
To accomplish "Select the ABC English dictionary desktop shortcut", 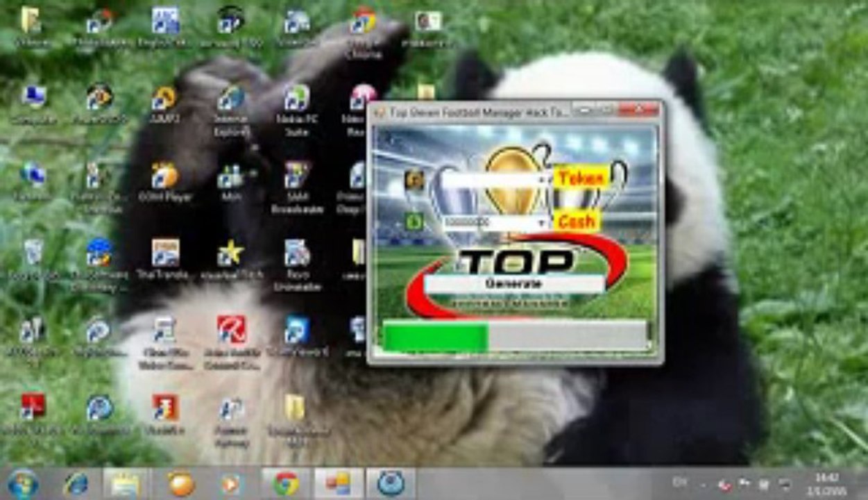I will pos(165,28).
